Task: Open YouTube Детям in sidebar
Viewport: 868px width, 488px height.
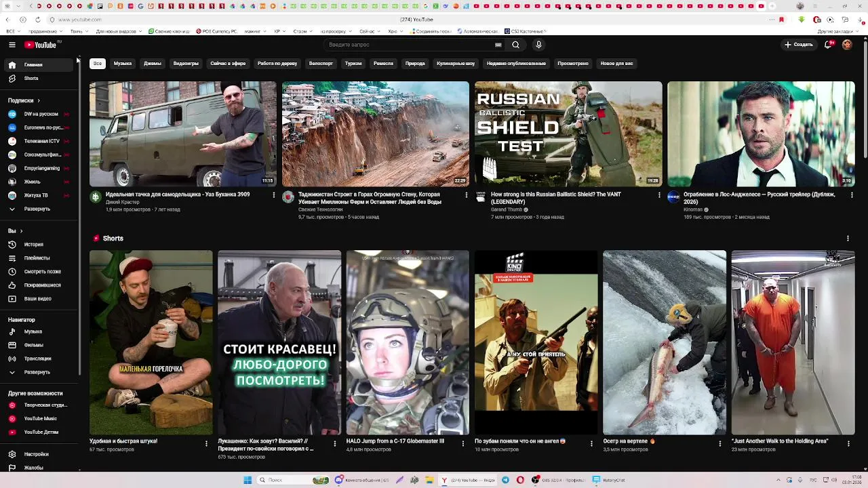Action: click(x=39, y=432)
